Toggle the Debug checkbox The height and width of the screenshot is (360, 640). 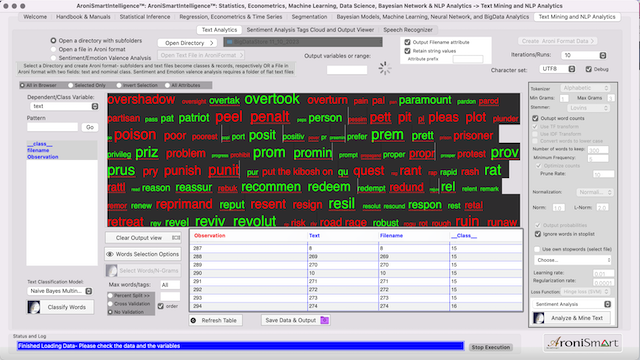pos(589,69)
